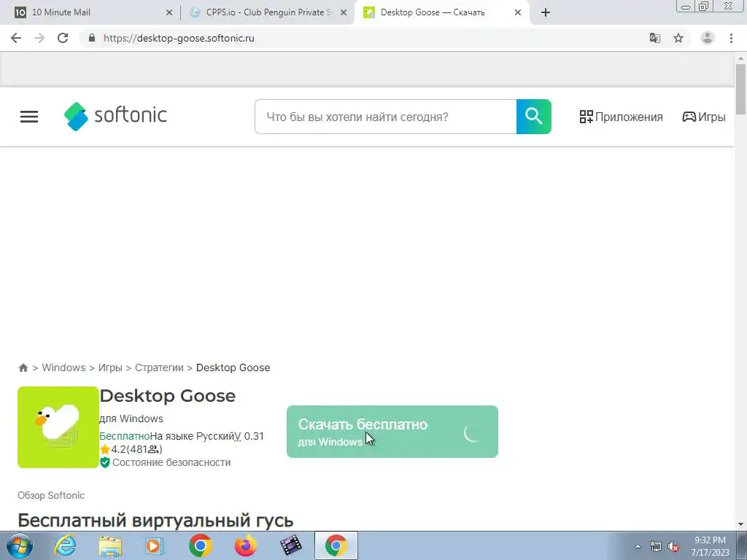Click the home breadcrumb icon

coord(23,367)
